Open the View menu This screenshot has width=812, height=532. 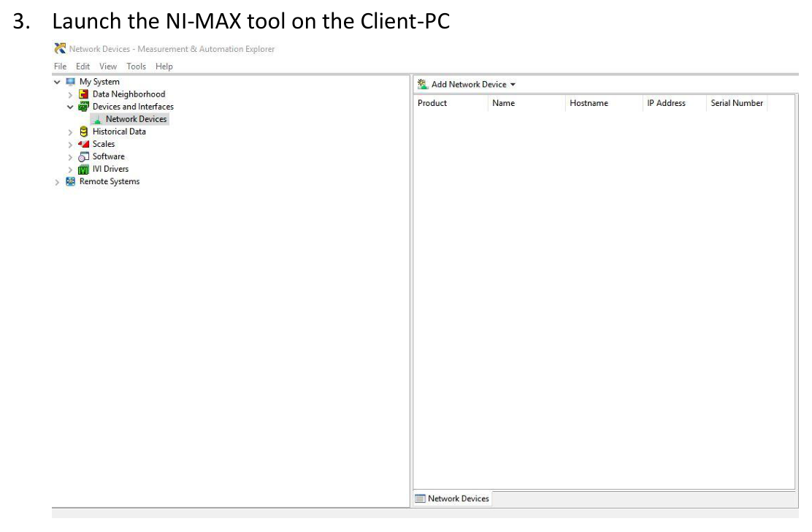click(108, 66)
